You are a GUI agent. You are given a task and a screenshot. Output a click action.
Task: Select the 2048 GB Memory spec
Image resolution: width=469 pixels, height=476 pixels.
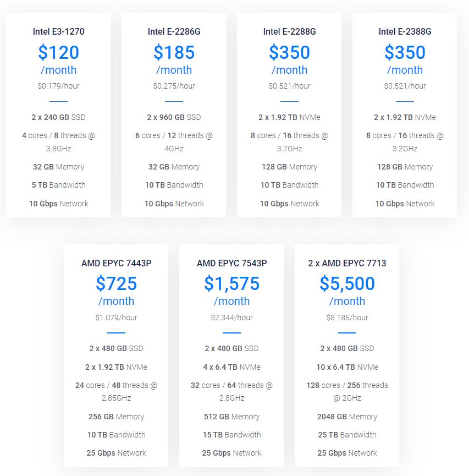pyautogui.click(x=347, y=417)
